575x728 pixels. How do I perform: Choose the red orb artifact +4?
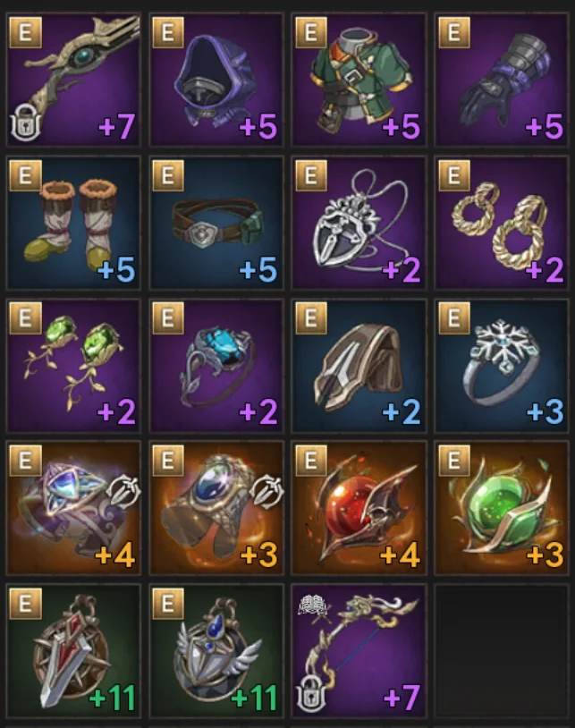[x=359, y=508]
